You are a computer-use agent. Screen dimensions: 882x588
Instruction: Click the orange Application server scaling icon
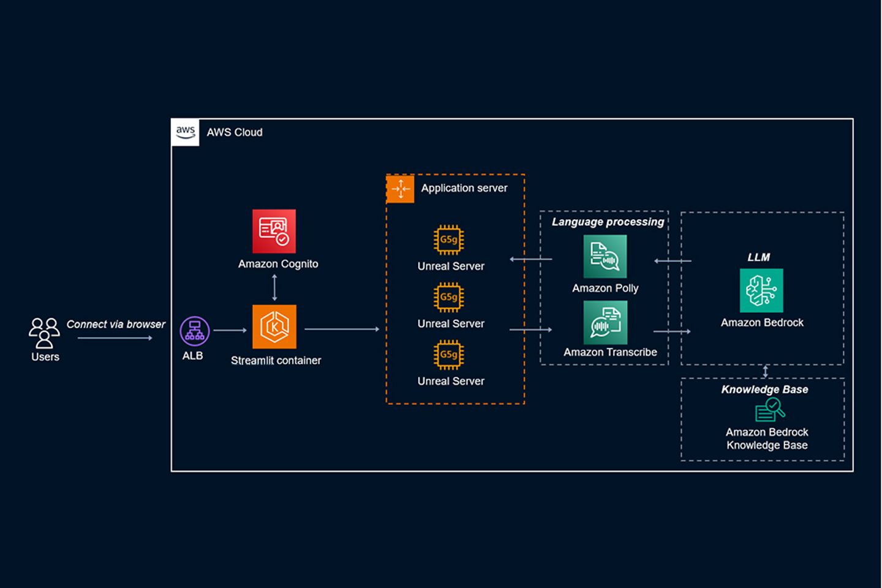401,189
